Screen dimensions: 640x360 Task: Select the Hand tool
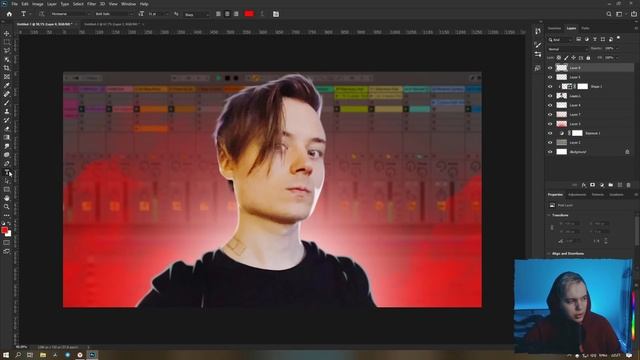pyautogui.click(x=7, y=198)
